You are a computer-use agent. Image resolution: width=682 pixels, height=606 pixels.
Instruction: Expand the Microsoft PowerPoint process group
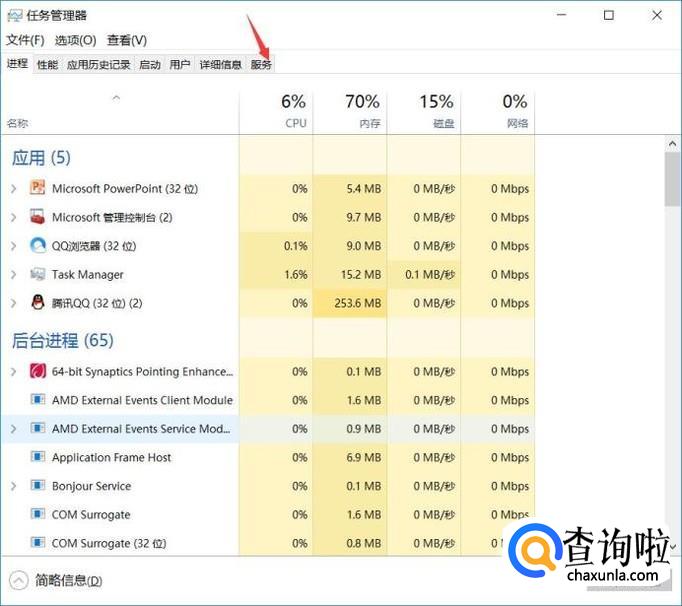(13, 188)
